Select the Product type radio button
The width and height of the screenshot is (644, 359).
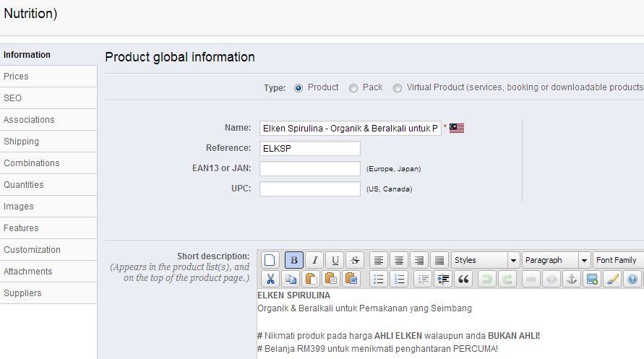299,88
